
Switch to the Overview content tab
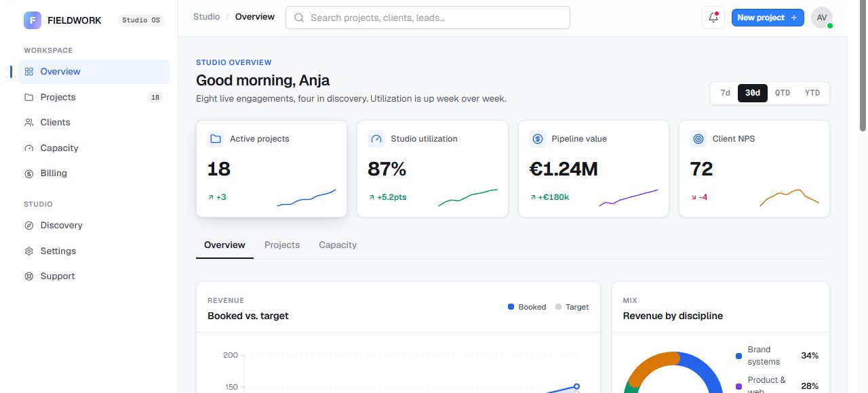[224, 245]
